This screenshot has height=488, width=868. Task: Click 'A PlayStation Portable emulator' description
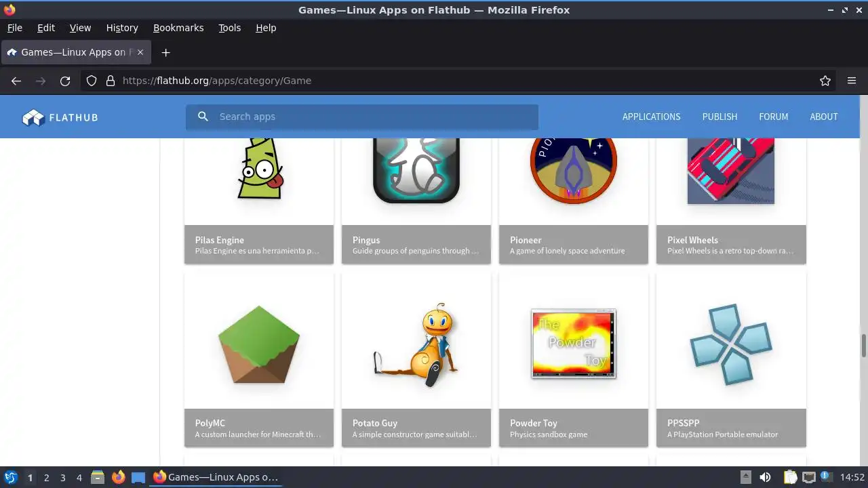tap(722, 434)
